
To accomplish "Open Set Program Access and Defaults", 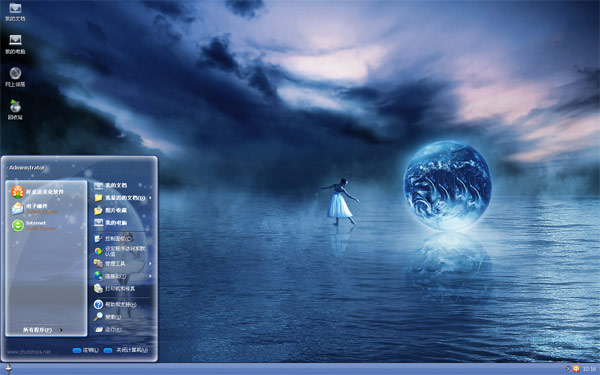I will tap(122, 251).
